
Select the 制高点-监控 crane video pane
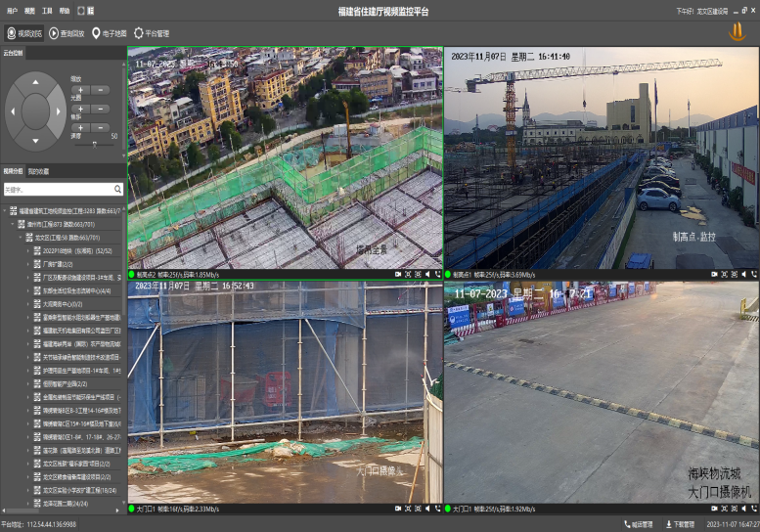tap(602, 158)
